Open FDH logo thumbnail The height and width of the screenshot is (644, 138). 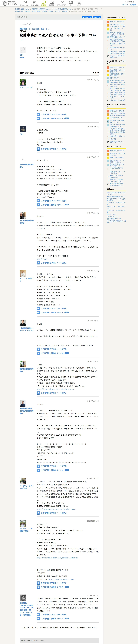23,129
